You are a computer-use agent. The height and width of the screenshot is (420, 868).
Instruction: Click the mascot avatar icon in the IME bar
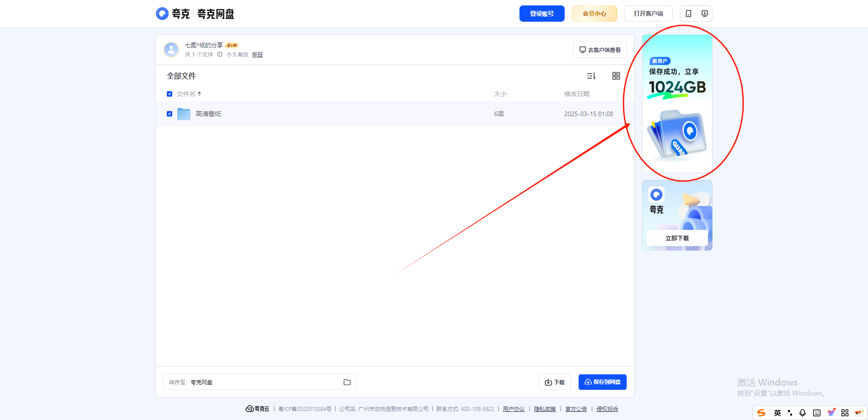[859, 412]
